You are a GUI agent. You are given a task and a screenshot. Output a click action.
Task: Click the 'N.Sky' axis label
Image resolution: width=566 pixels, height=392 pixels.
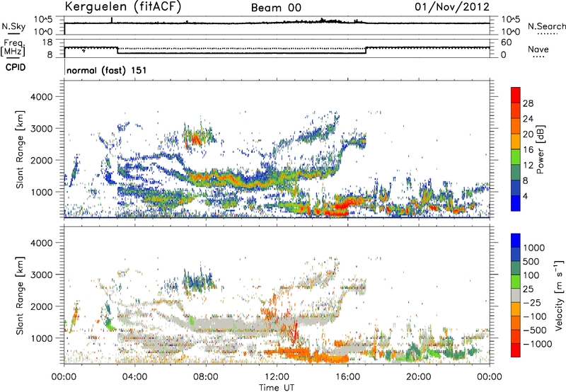[x=13, y=26]
